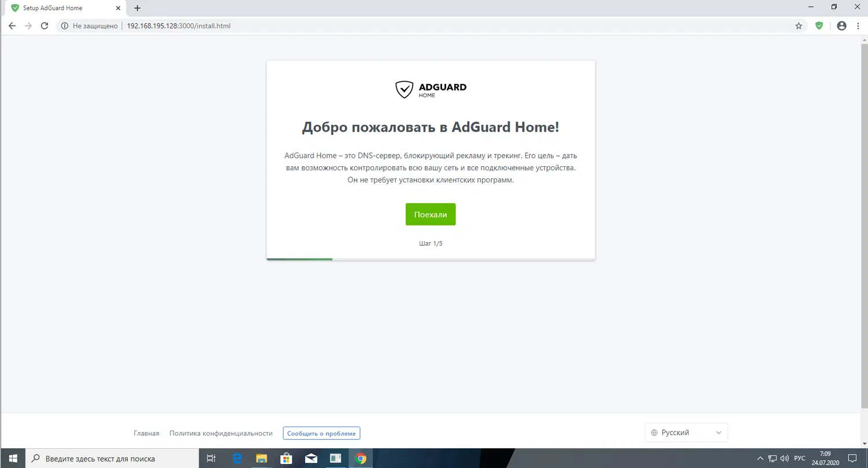Launch Edge from the taskbar
868x468 pixels.
(x=237, y=458)
